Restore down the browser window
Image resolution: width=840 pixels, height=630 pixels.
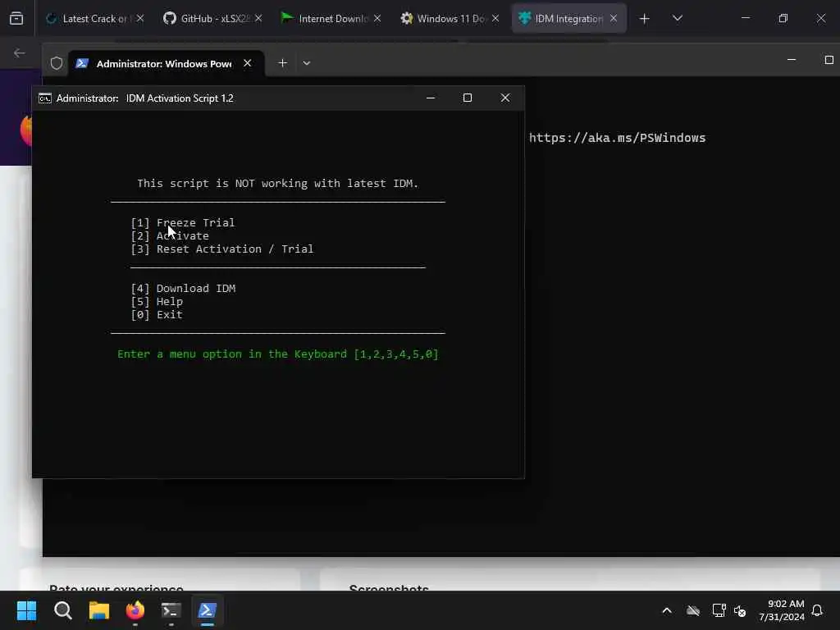[783, 19]
